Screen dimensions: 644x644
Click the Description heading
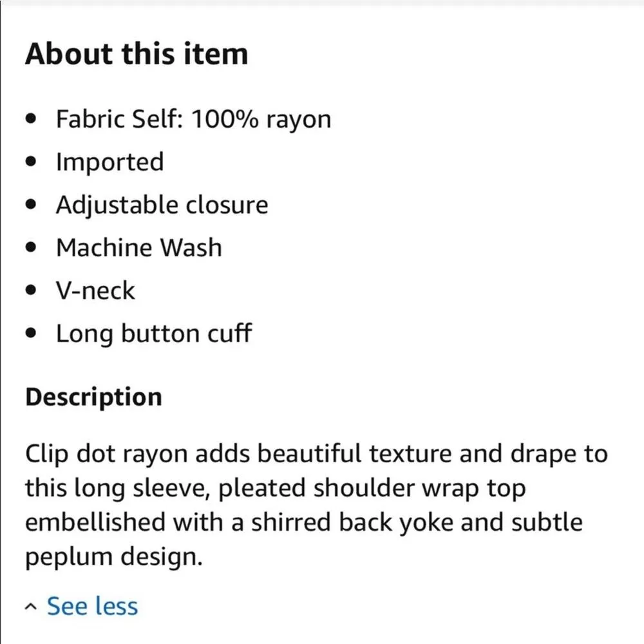(93, 396)
